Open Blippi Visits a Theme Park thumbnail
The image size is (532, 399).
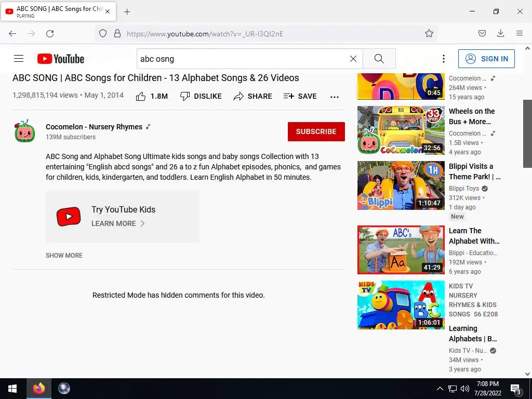pyautogui.click(x=401, y=185)
